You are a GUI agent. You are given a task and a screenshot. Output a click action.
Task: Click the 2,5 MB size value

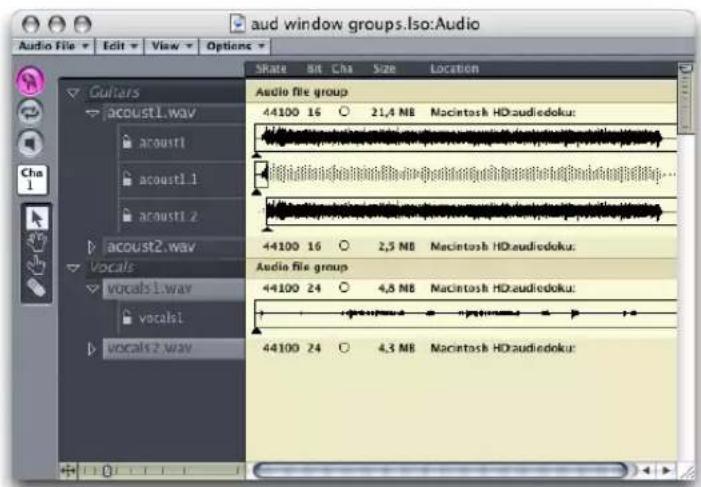tap(397, 246)
